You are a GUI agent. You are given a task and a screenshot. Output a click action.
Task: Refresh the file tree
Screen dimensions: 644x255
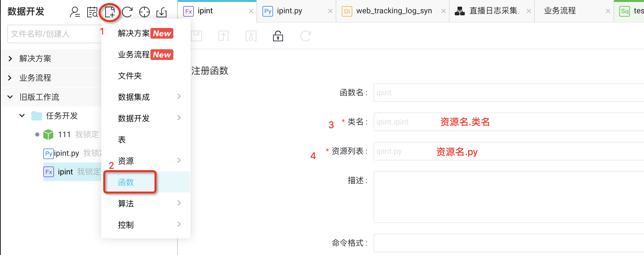pyautogui.click(x=127, y=12)
